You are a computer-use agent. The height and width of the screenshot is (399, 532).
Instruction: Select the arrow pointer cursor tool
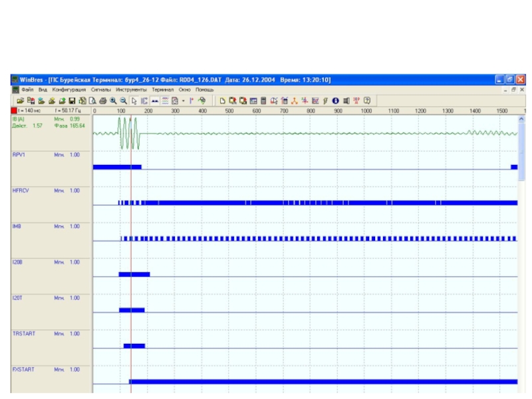click(134, 100)
